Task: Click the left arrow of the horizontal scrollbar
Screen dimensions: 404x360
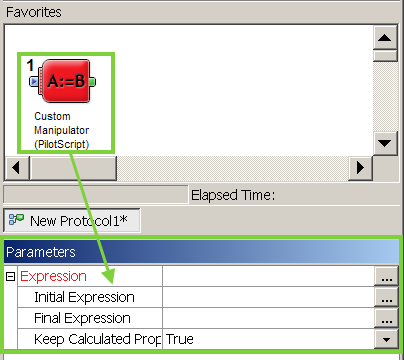Action: point(16,168)
